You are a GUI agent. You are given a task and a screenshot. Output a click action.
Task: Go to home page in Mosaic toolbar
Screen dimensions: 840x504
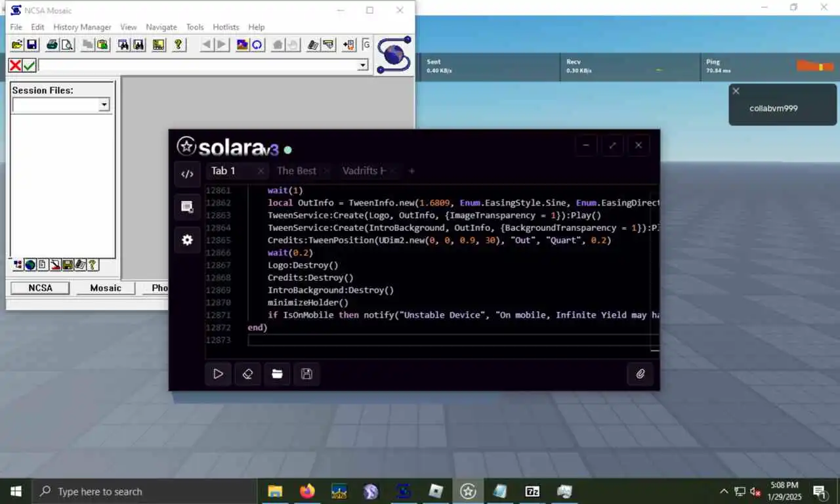click(278, 45)
